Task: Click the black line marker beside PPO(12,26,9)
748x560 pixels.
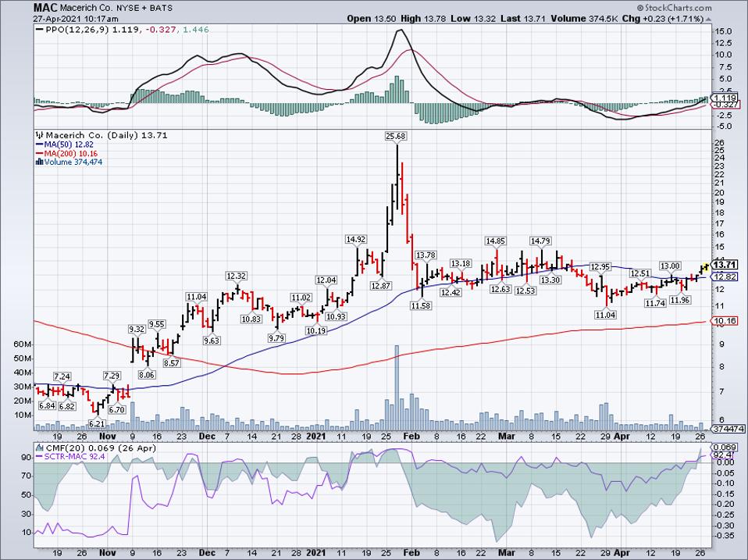Action: coord(39,30)
